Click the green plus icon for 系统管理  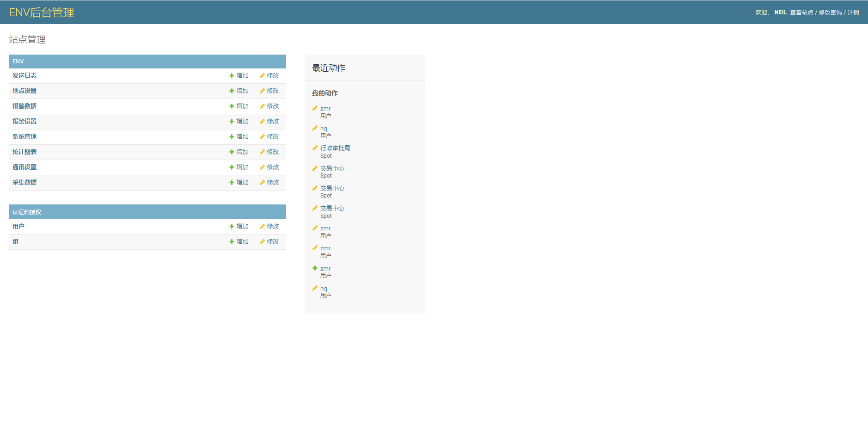pyautogui.click(x=232, y=137)
